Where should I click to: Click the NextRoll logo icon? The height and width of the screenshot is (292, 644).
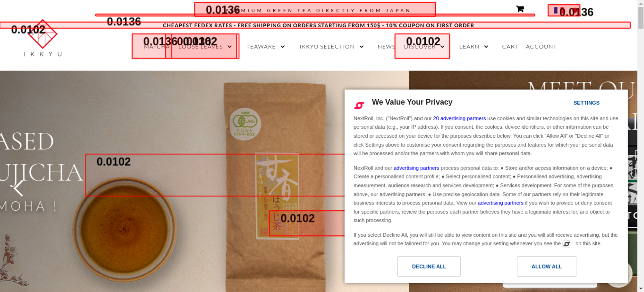359,105
